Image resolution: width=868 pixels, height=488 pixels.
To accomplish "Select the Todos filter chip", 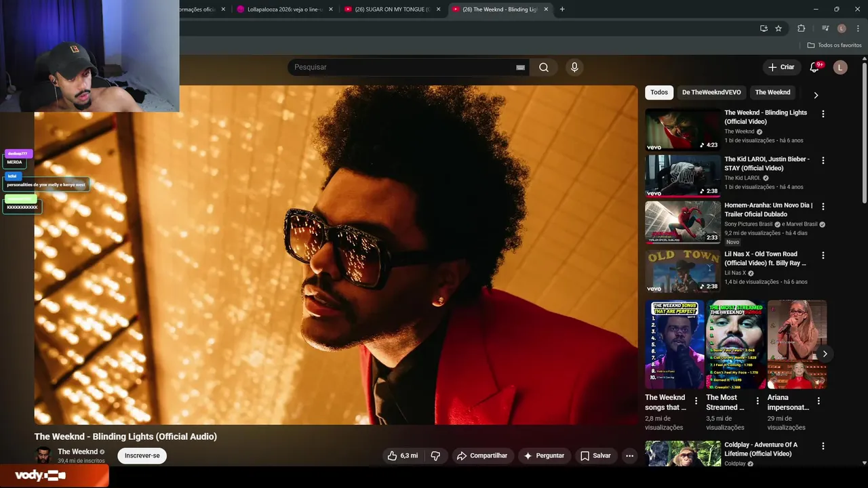I will 659,92.
